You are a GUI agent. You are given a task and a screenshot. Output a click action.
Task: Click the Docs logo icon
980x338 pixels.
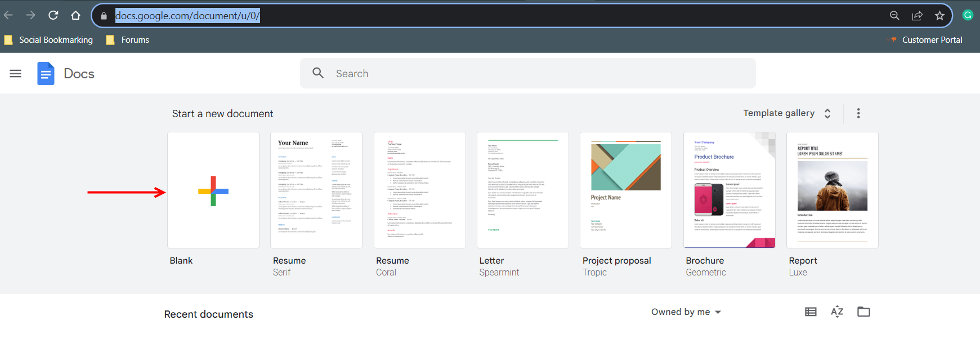coord(46,73)
